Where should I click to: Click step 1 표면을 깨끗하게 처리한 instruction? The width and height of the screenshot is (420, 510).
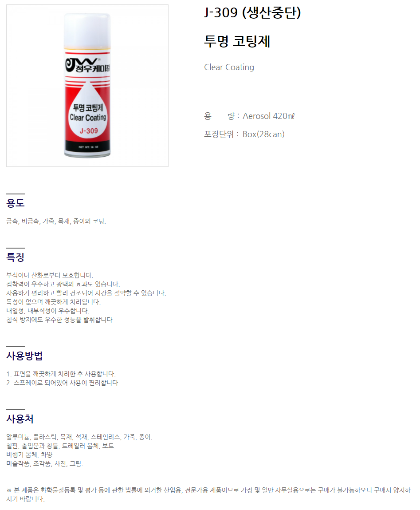(x=61, y=374)
